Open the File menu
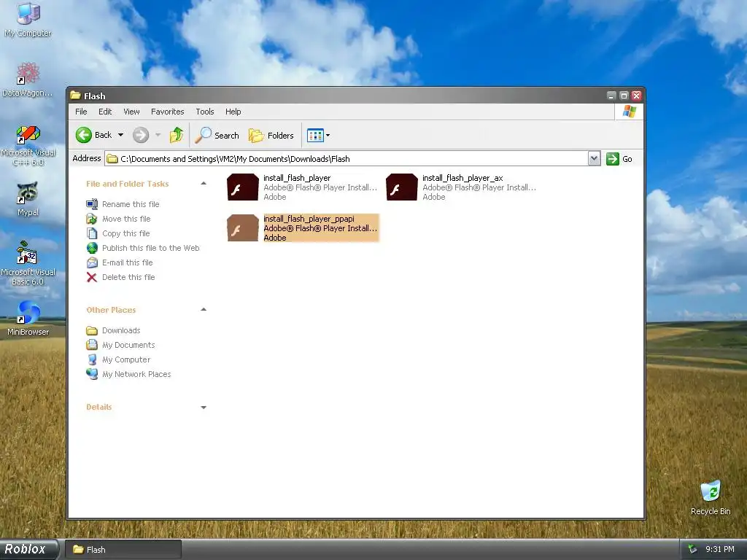The height and width of the screenshot is (560, 747). tap(81, 112)
